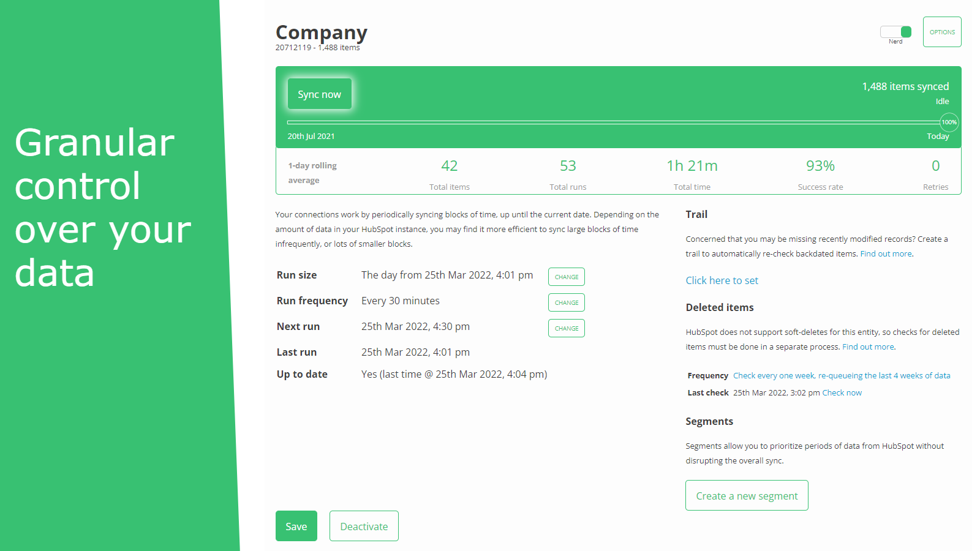Click here to set up a trail
Screen dimensions: 980x551
click(x=722, y=280)
